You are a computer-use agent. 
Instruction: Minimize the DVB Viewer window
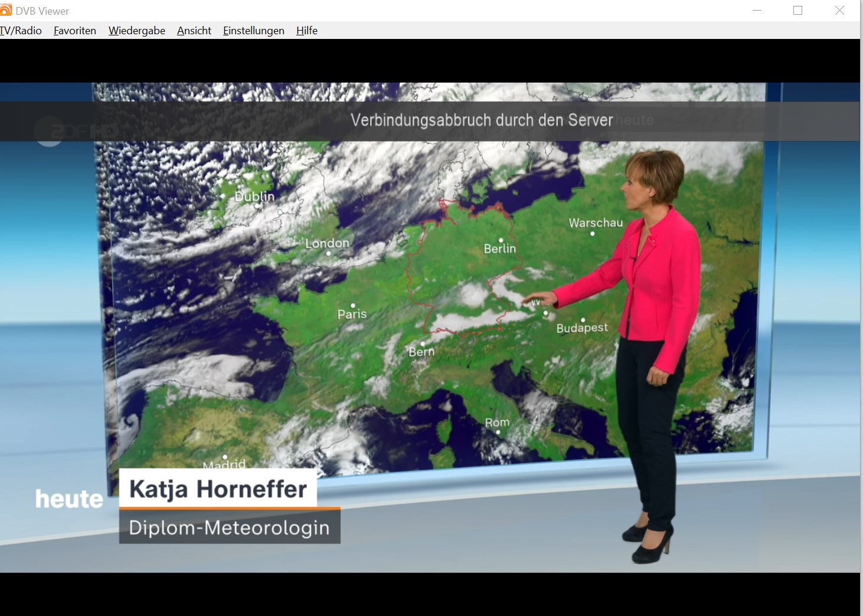tap(757, 11)
